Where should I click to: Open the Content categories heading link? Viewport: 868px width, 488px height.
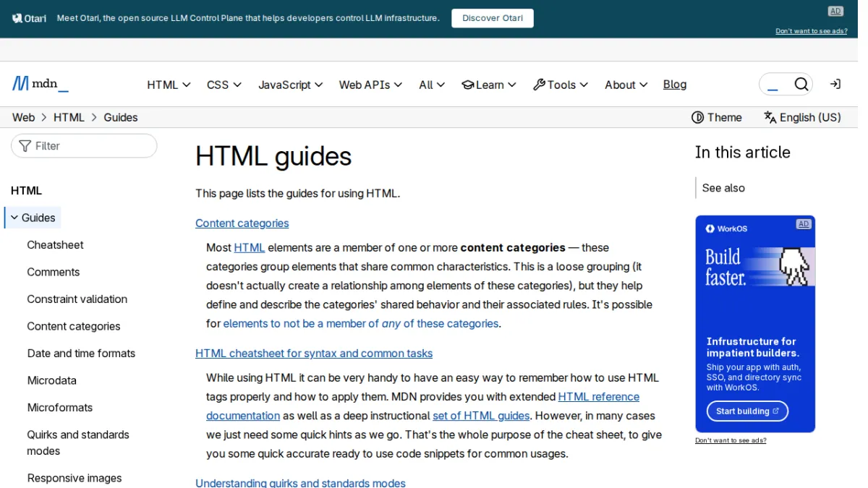tap(242, 223)
